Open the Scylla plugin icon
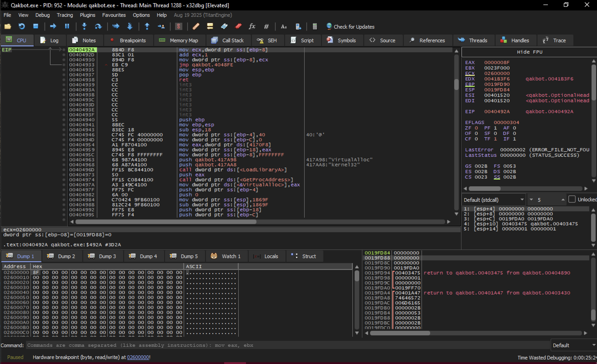The width and height of the screenshot is (597, 364). (178, 26)
